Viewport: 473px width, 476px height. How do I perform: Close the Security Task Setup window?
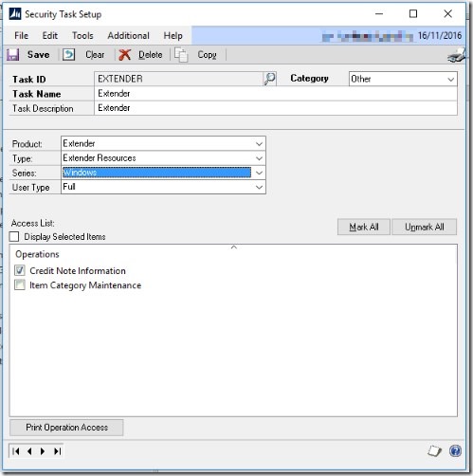pyautogui.click(x=448, y=14)
